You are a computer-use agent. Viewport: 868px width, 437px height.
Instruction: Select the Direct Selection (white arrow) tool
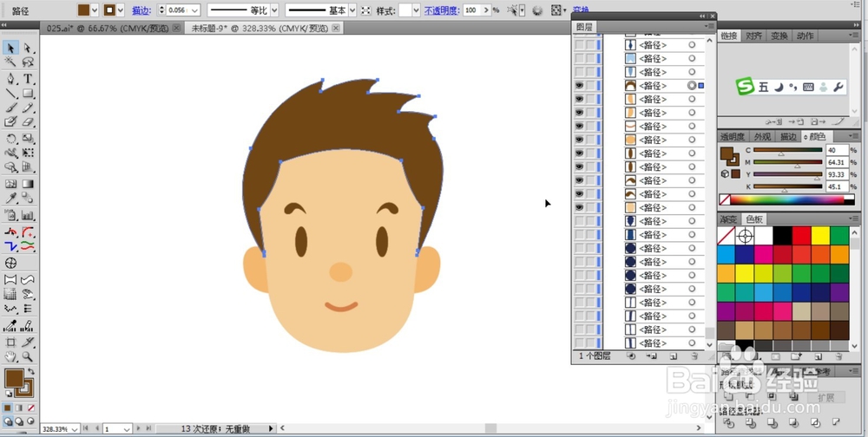click(28, 49)
